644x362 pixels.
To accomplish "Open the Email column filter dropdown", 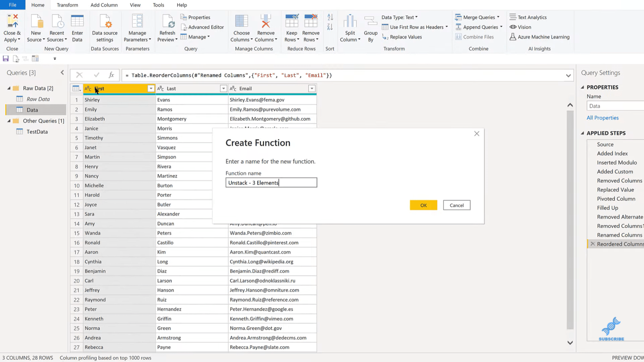I will coord(312,88).
